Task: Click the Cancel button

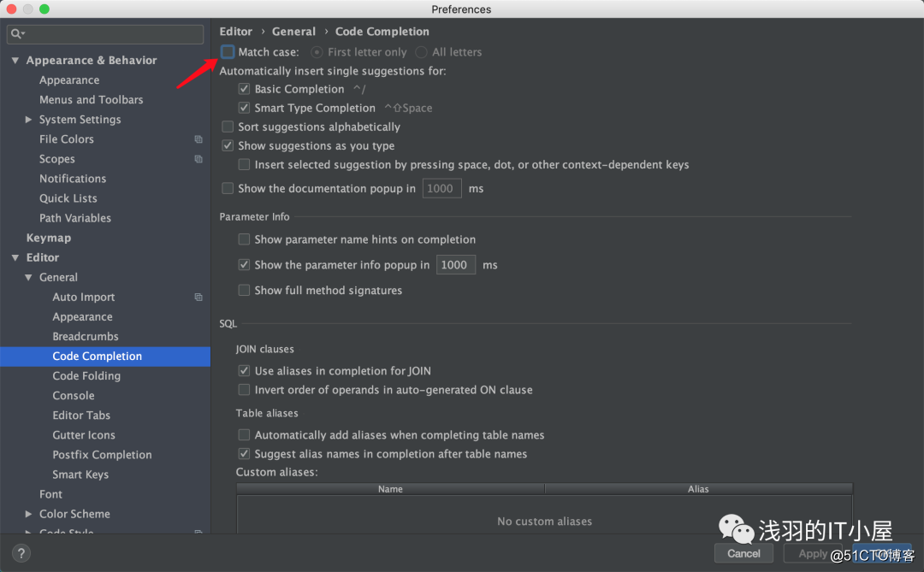Action: pyautogui.click(x=743, y=553)
